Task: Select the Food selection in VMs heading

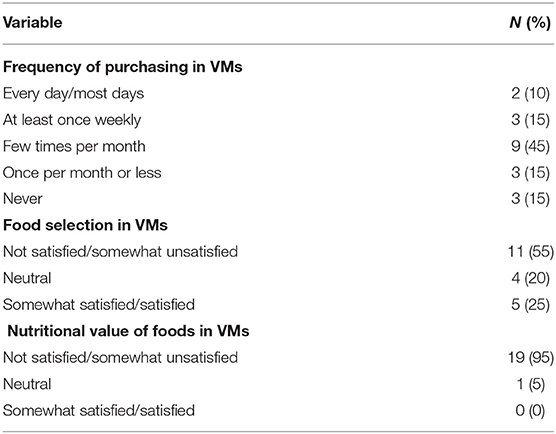Action: click(x=85, y=226)
